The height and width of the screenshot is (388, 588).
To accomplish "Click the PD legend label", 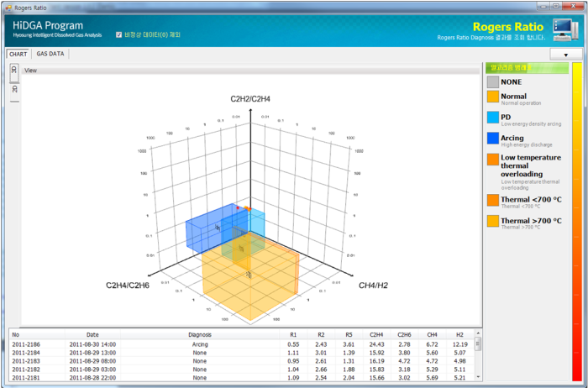I will pyautogui.click(x=506, y=117).
